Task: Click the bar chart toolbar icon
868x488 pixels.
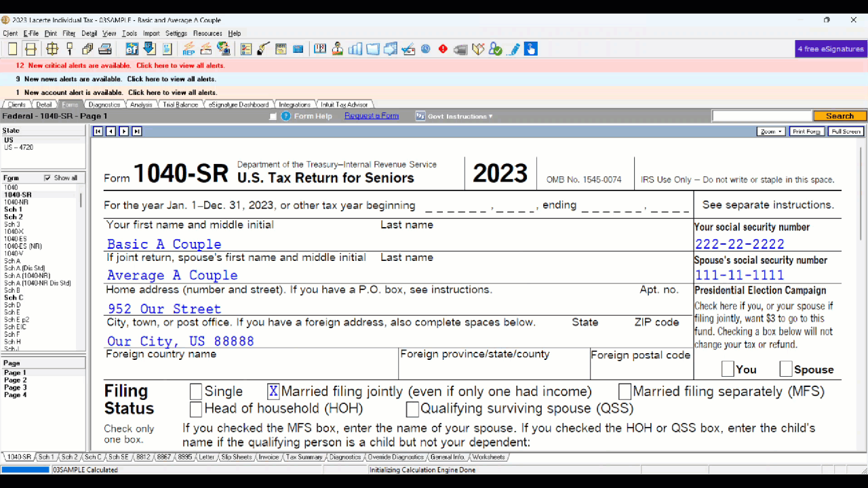Action: click(x=355, y=49)
